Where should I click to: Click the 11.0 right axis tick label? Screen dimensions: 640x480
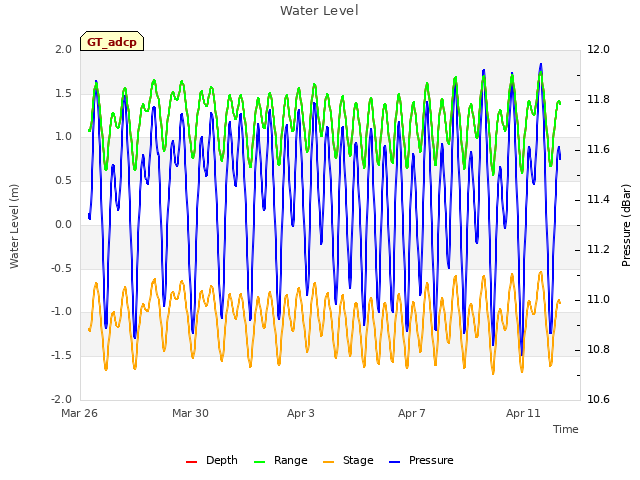point(598,299)
